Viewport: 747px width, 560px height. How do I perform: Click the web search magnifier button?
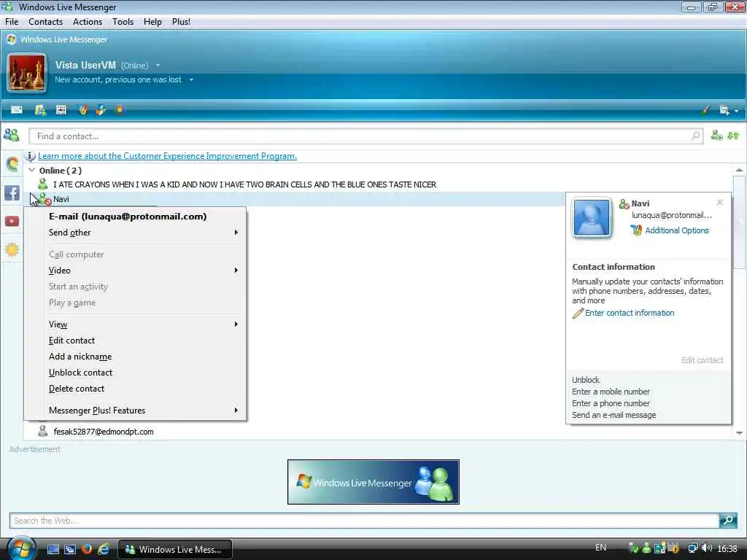click(728, 520)
